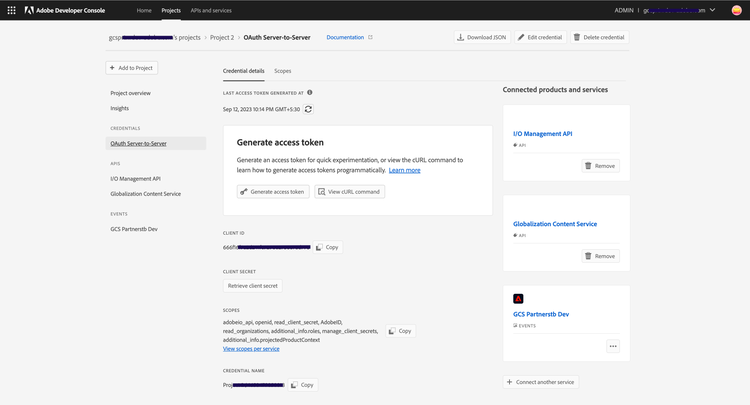Open I/O Management API in sidebar

tap(135, 178)
